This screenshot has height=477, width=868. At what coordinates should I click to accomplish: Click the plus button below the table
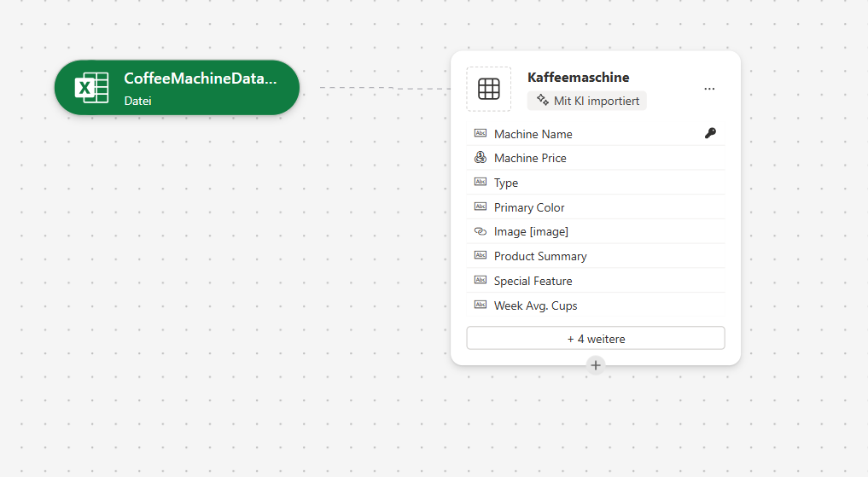pos(596,365)
